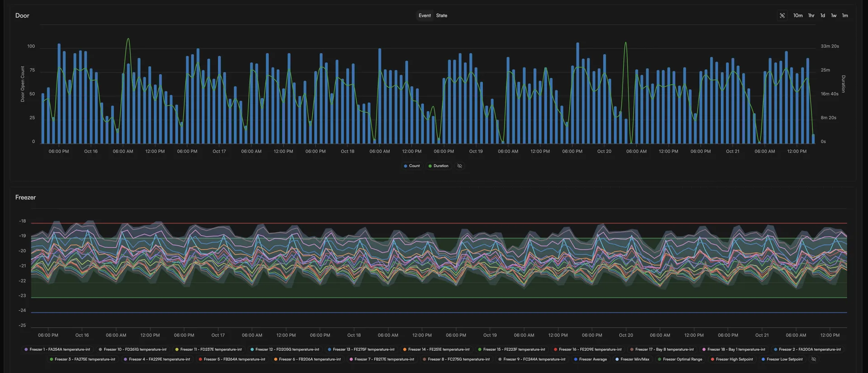Click the 'Door' panel title
The image size is (868, 373).
(x=22, y=15)
